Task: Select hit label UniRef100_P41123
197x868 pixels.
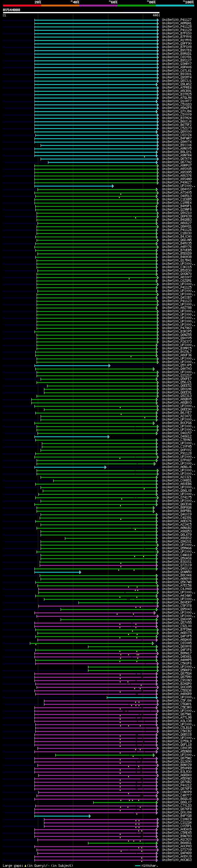Action: pyautogui.click(x=177, y=301)
